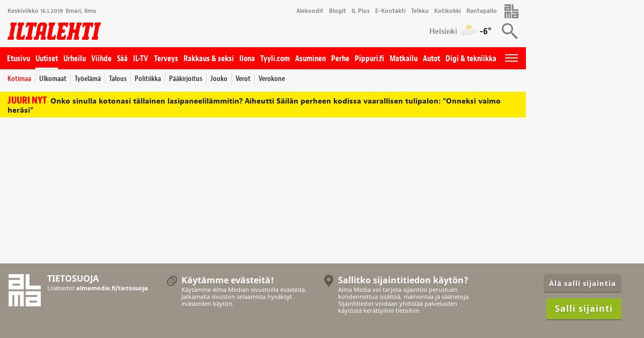
Task: Select the Uutiset navigation item
Action: tap(47, 58)
